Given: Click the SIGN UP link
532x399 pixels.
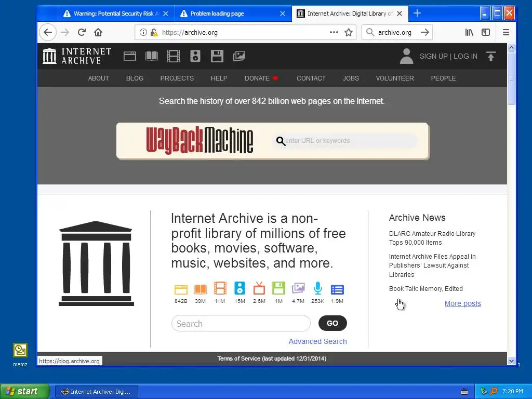Looking at the screenshot, I should click(434, 56).
